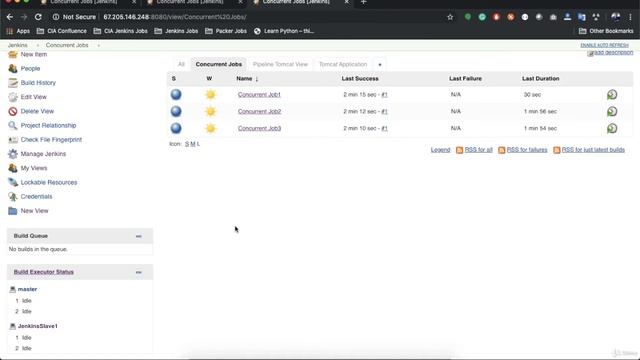640x360 pixels.
Task: Click blue status ball for Concurrent Job1
Action: point(176,95)
